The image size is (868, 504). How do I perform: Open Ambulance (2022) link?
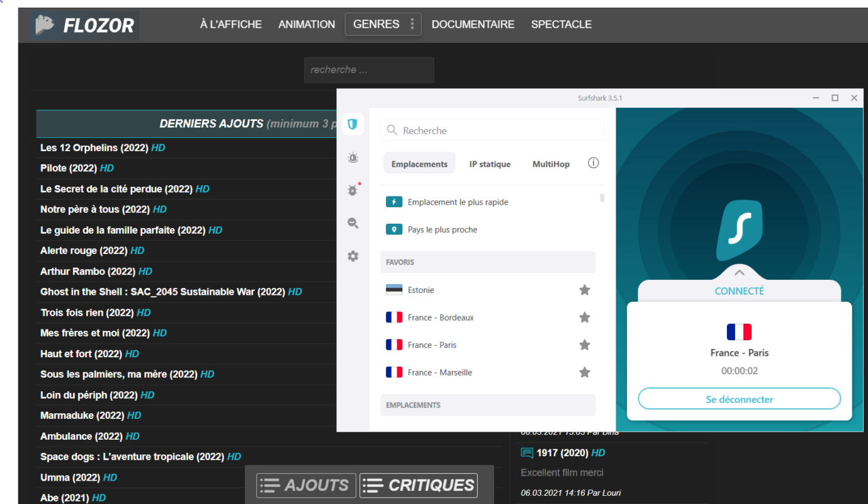(x=90, y=436)
